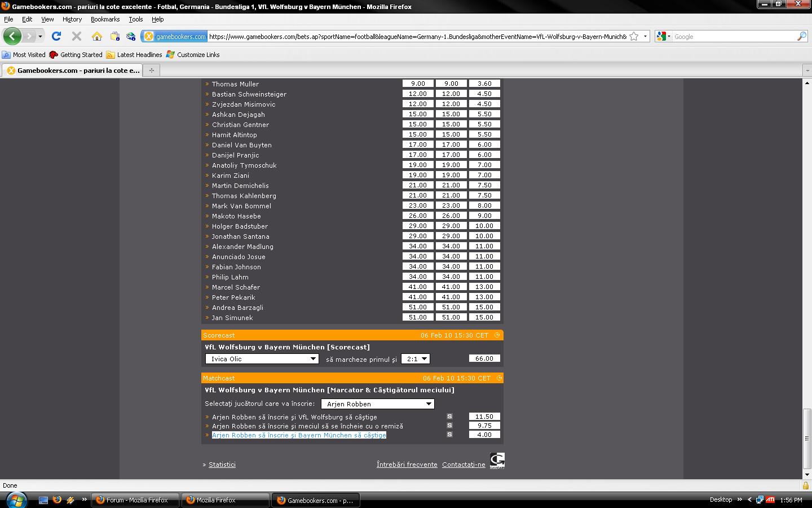Switch to Forum - Mozilla Firefox taskbar window
The image size is (812, 508).
[x=135, y=500]
